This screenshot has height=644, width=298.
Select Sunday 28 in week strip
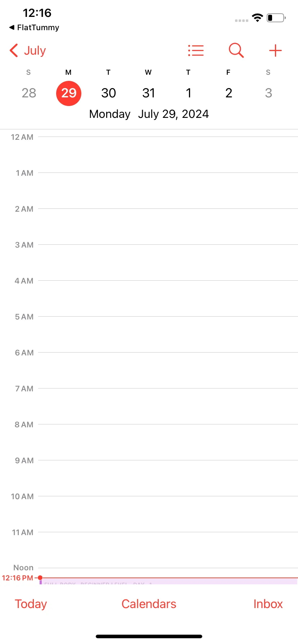29,93
